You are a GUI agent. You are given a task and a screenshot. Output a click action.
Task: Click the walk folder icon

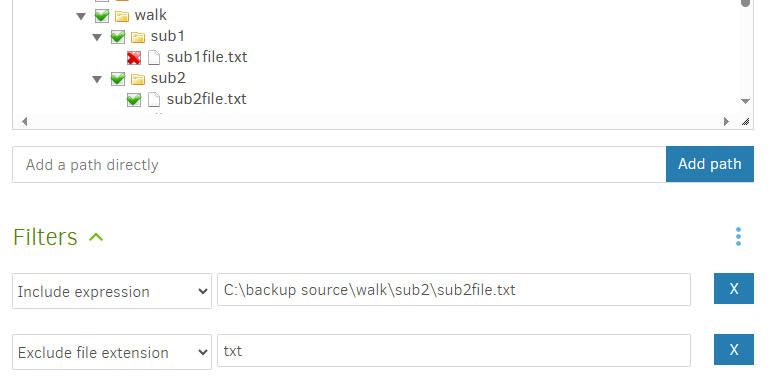tap(122, 16)
